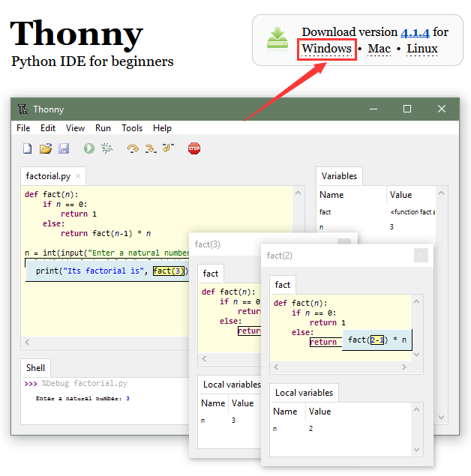Click left arrow of fact(3) horizontal scrollbar
Screen dimensions: 471x476
click(x=204, y=359)
